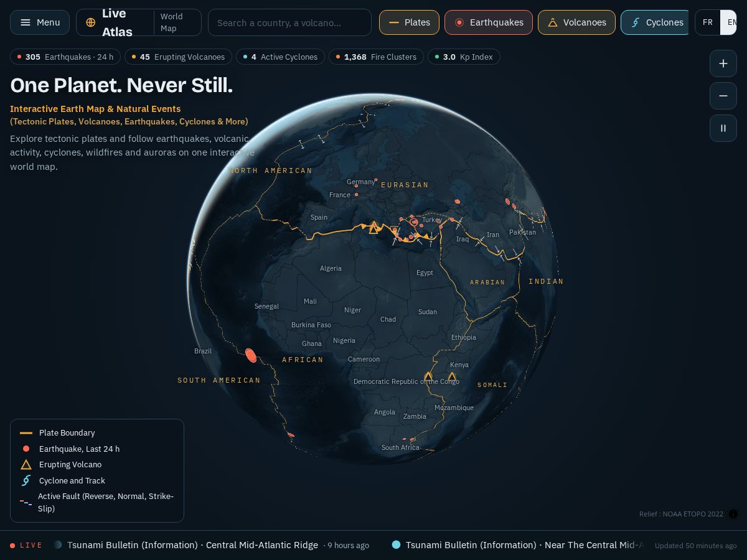Toggle the Volcanoes layer
Image resolution: width=747 pixels, height=560 pixels.
pyautogui.click(x=576, y=22)
